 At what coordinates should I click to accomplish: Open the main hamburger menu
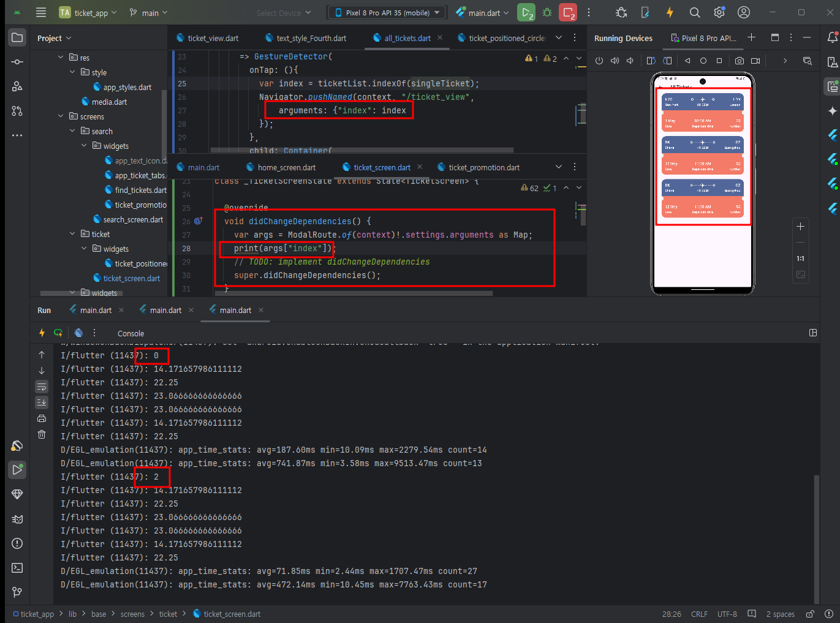coord(41,12)
